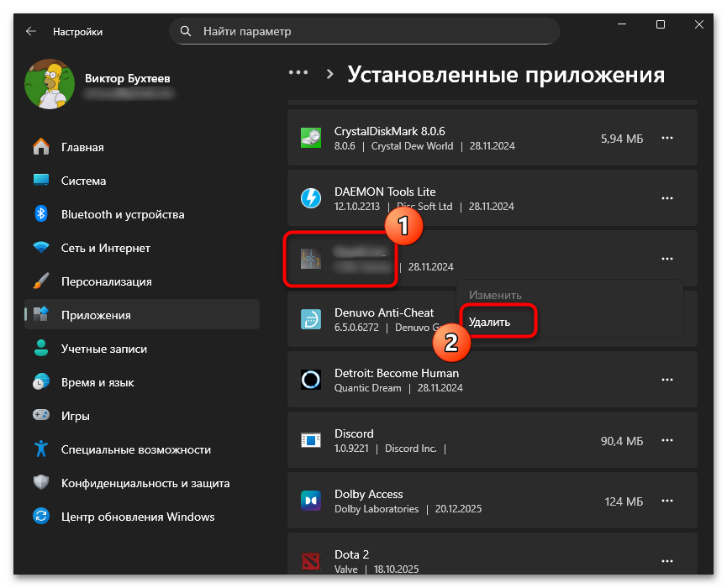Click the DAEMON Tools Lite app icon
727x588 pixels.
311,198
